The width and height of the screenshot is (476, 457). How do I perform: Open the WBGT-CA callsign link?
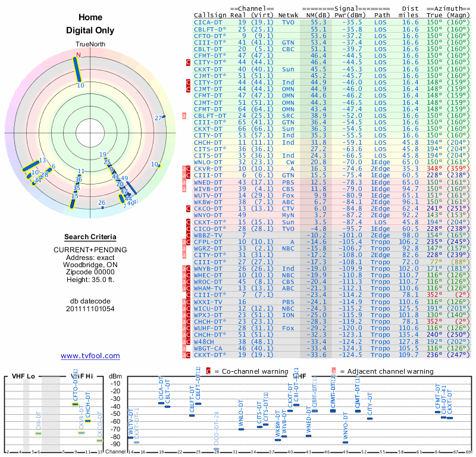point(208,348)
